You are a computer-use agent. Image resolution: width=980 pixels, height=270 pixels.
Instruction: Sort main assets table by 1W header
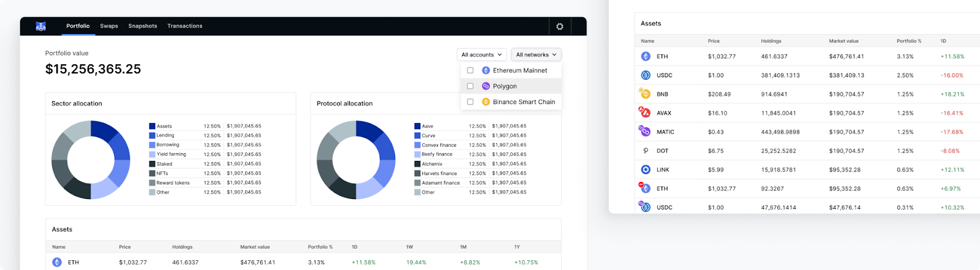point(409,247)
